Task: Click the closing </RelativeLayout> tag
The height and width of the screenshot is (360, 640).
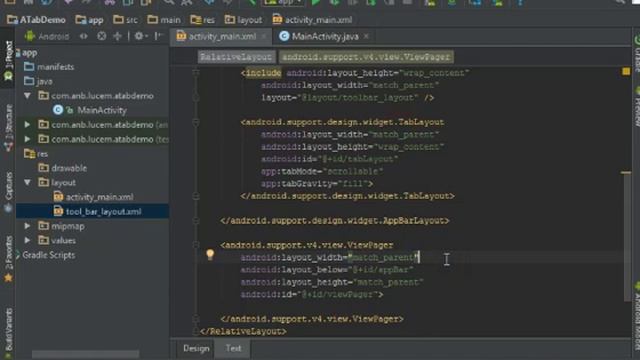Action: [x=243, y=331]
